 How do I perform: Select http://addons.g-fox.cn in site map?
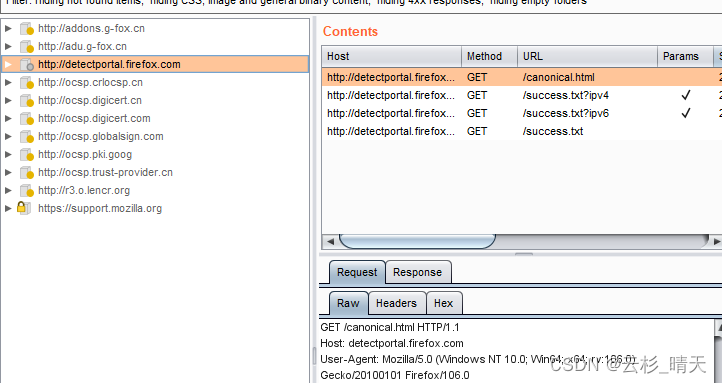(91, 29)
